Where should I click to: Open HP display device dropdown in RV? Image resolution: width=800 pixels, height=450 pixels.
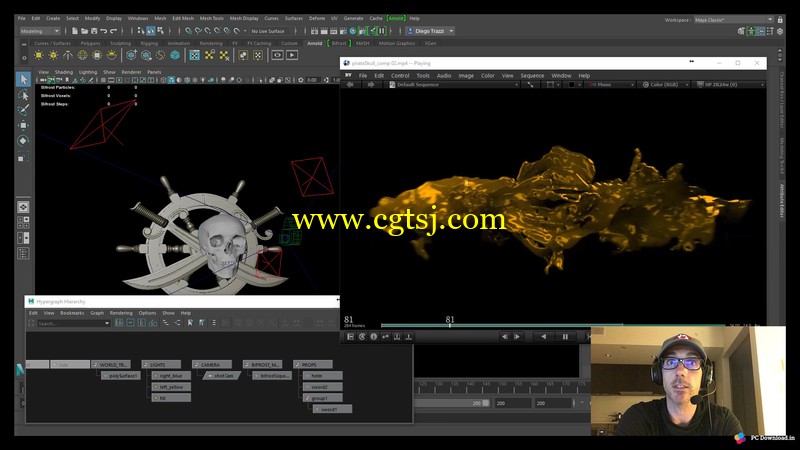click(730, 85)
